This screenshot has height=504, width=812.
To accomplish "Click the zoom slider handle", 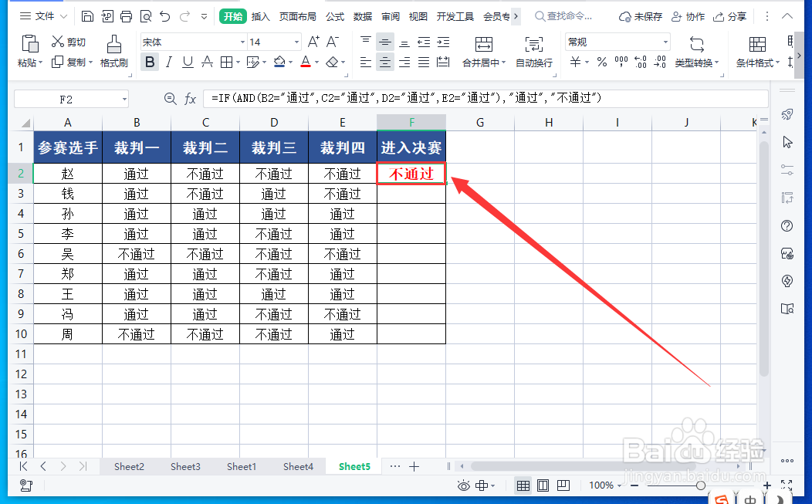I will (701, 485).
